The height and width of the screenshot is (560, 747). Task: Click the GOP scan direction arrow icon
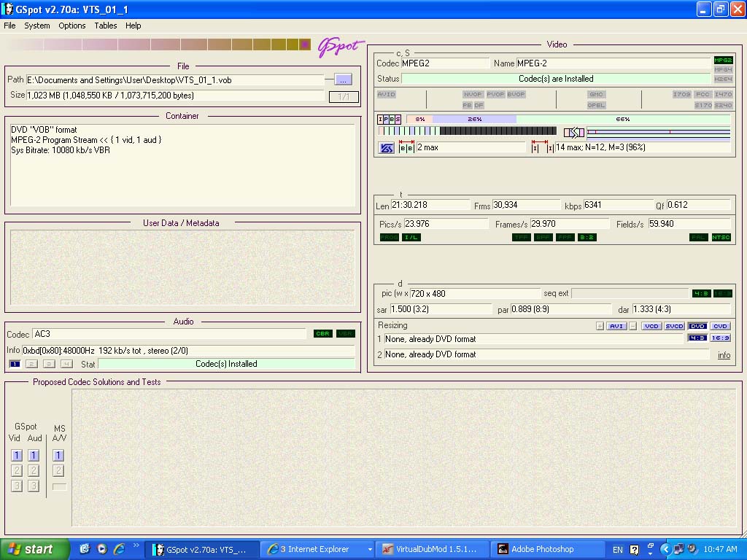(x=573, y=133)
